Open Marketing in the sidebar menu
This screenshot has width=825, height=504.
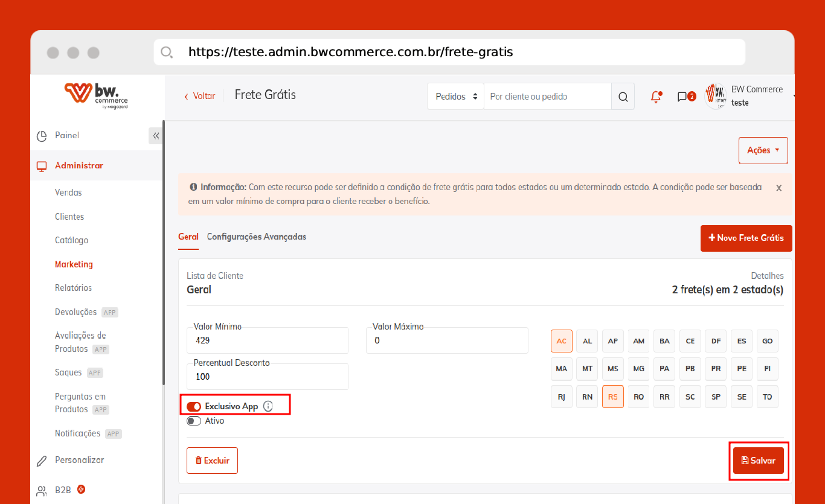pyautogui.click(x=74, y=264)
